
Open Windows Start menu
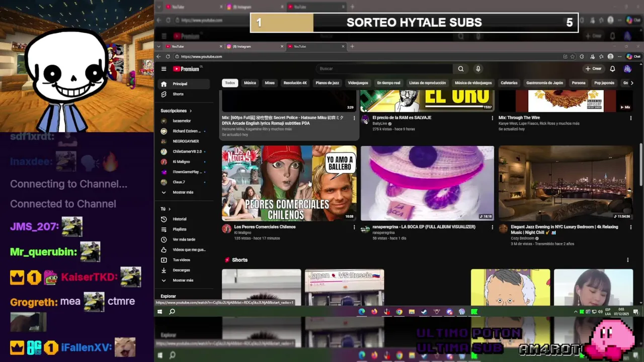point(160,312)
